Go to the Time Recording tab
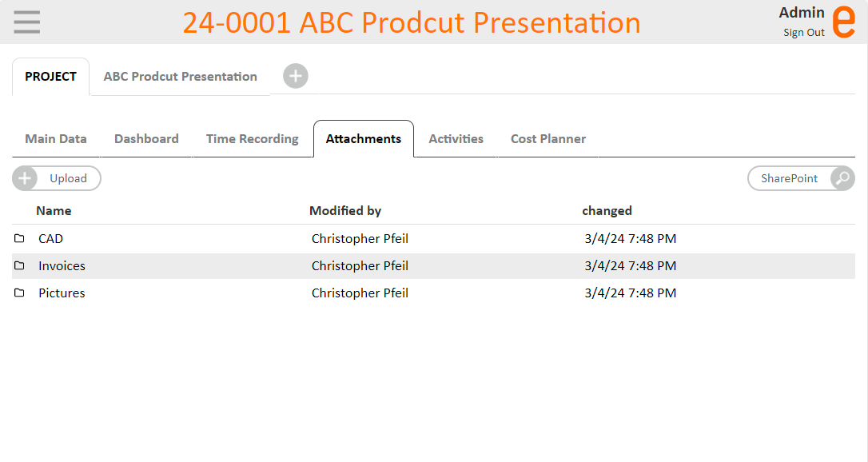 (x=252, y=138)
